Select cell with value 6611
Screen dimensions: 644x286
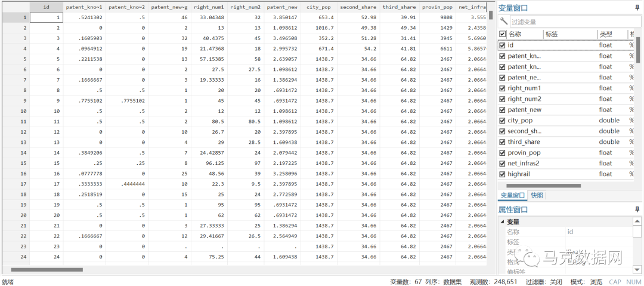coord(437,48)
